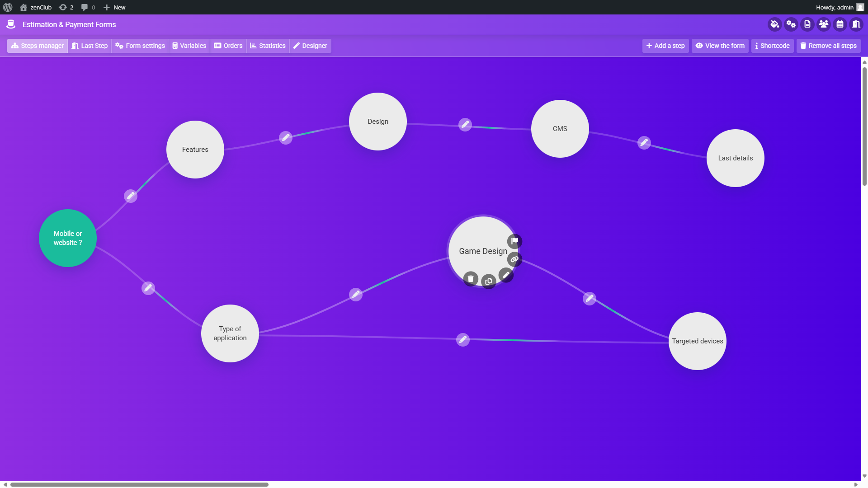The height and width of the screenshot is (488, 868).
Task: Open the paint bucket theme icon
Action: (775, 24)
